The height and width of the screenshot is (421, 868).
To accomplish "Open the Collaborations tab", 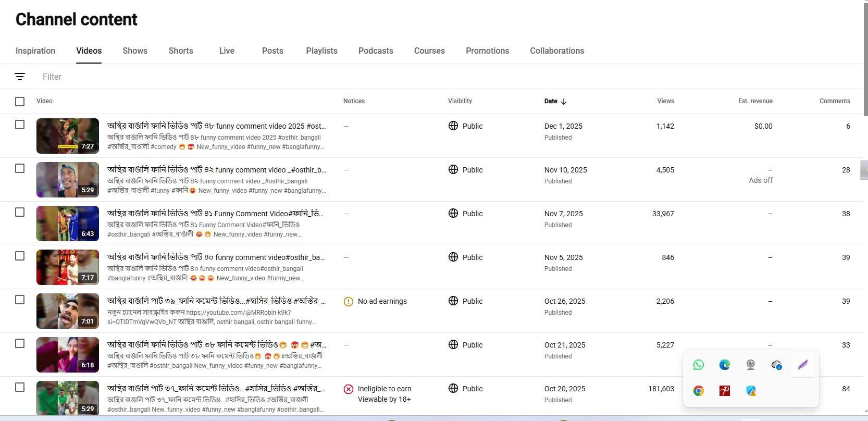I will [x=557, y=51].
